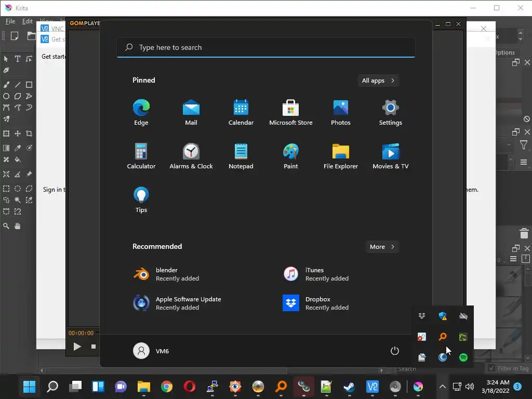Select Krita's Elliptical Selection tool

pyautogui.click(x=18, y=189)
